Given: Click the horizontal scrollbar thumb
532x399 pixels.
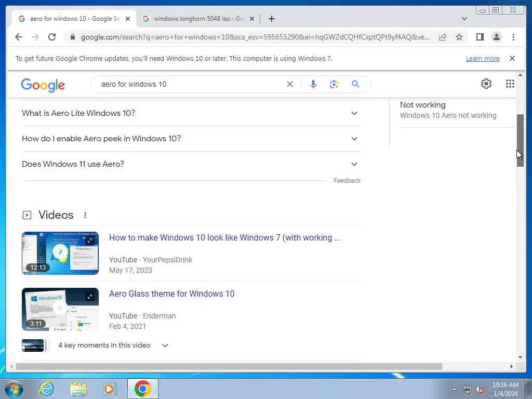Looking at the screenshot, I should pyautogui.click(x=229, y=366).
